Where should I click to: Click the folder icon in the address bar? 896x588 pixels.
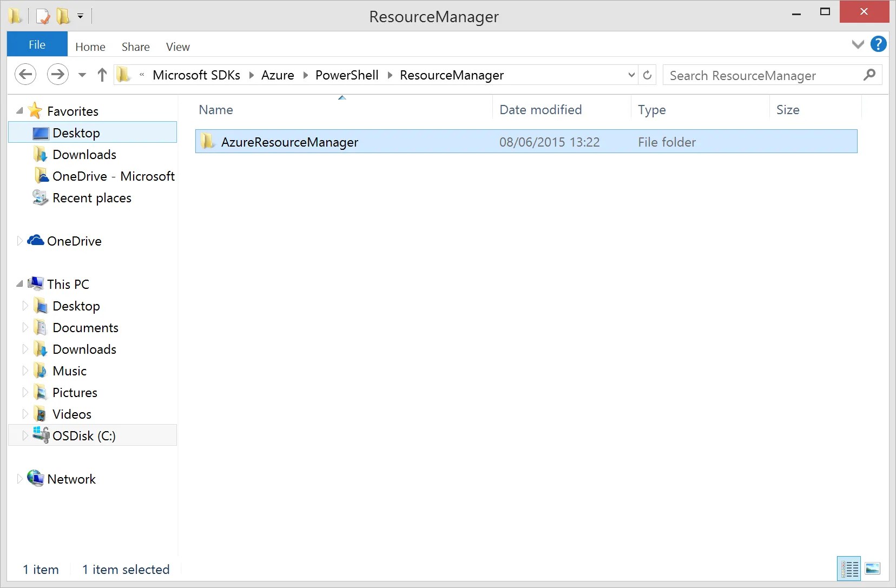point(123,75)
